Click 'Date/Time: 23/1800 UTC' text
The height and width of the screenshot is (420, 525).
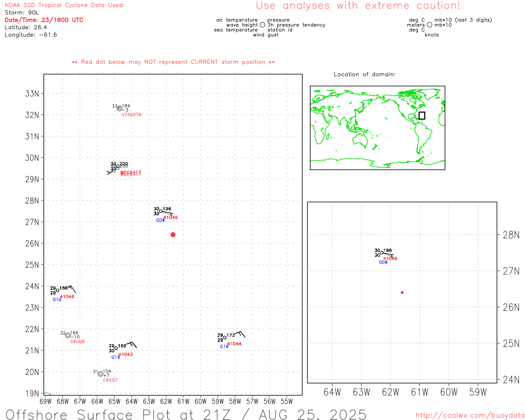(44, 20)
